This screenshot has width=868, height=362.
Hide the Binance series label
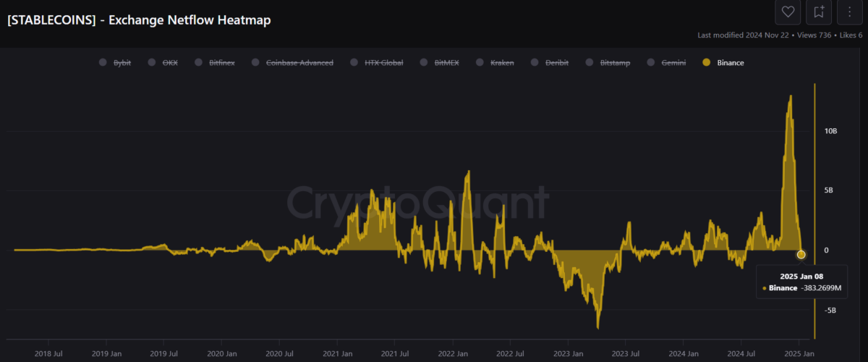coord(730,63)
